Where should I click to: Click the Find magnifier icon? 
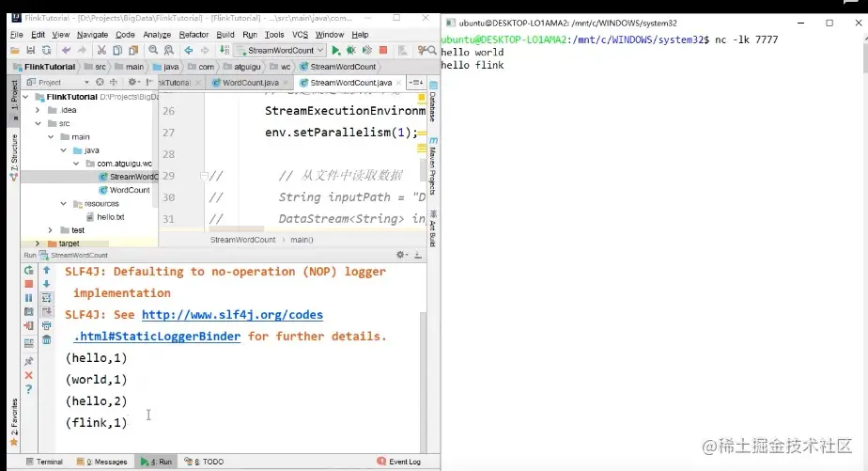coord(153,51)
